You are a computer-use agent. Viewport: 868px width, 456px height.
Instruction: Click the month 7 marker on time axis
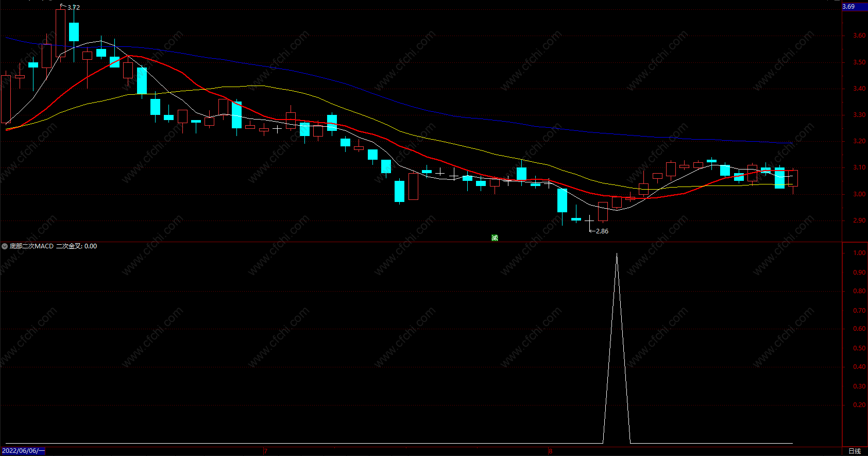[266, 451]
